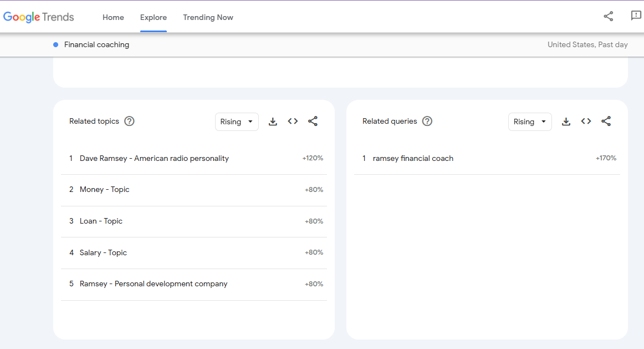Open the ramsey financial coach query
The width and height of the screenshot is (644, 349).
(x=413, y=158)
